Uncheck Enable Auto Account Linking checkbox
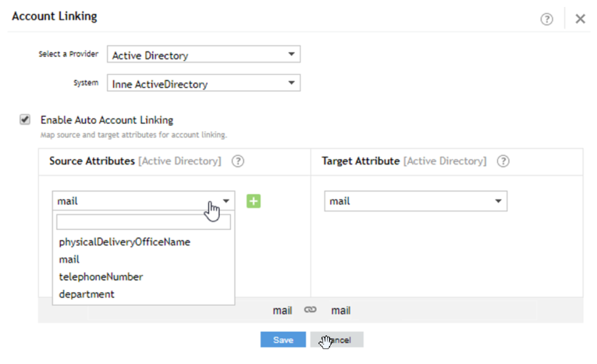Viewport: 597px width, 364px height. click(x=25, y=120)
